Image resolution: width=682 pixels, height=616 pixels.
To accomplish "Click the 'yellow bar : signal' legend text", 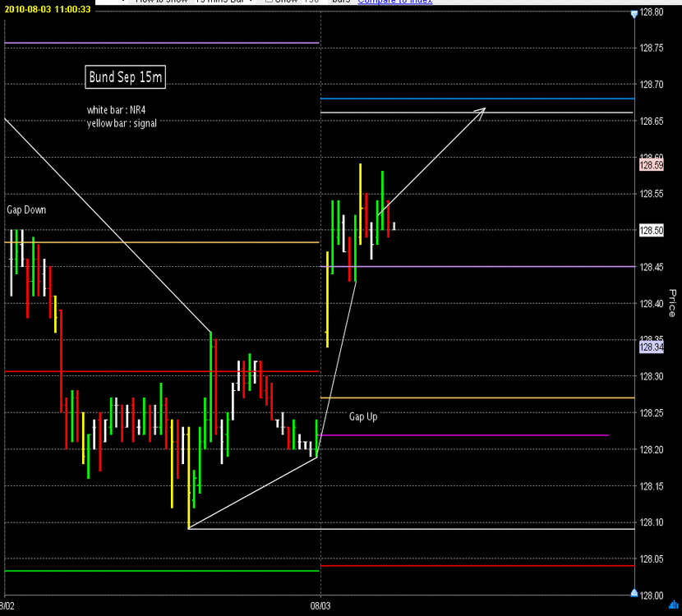I will (122, 123).
